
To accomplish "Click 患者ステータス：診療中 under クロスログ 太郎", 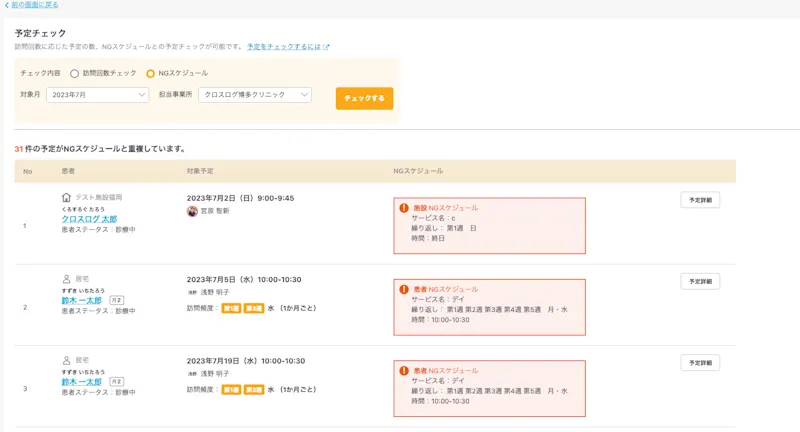I will click(x=98, y=230).
